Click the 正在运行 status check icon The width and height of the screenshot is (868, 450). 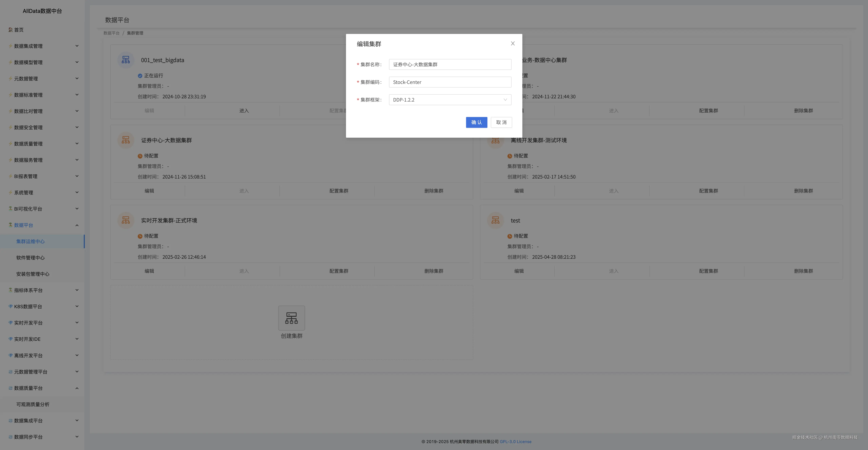point(140,76)
